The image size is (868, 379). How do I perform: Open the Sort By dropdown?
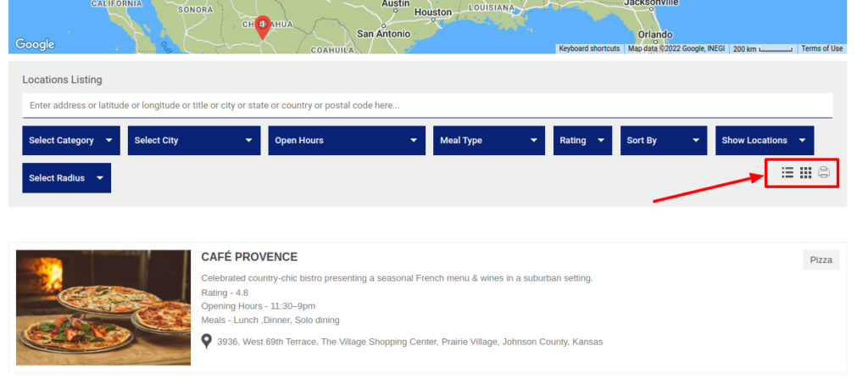663,141
